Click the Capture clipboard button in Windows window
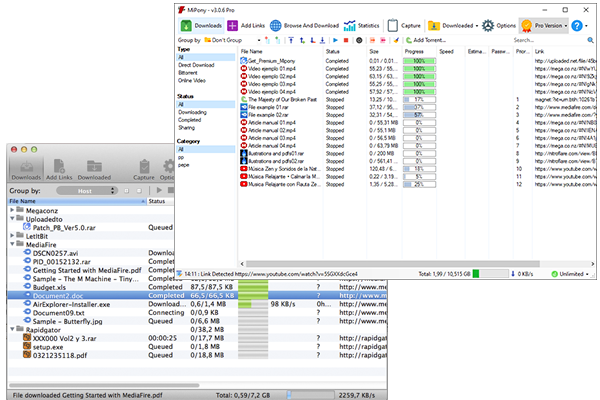This screenshot has width=600, height=400. point(404,26)
